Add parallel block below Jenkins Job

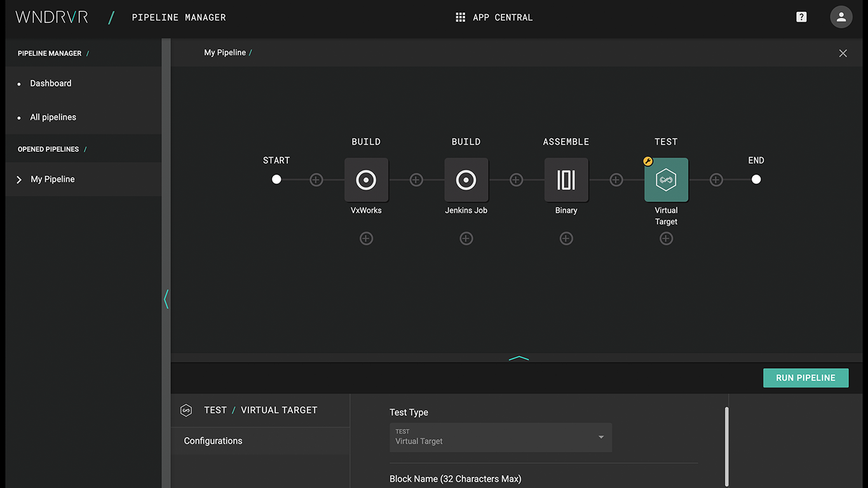tap(466, 238)
